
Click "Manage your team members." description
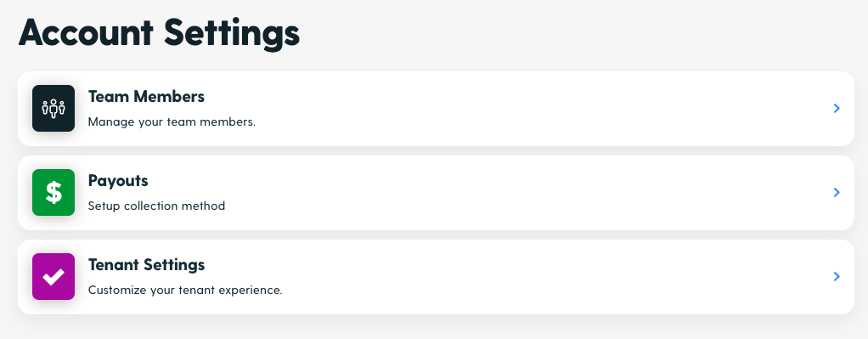tap(172, 121)
